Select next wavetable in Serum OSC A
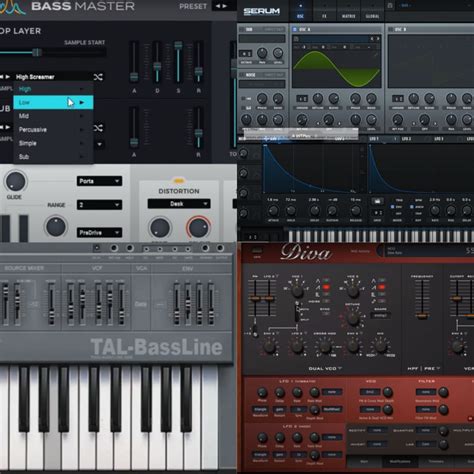474x474 pixels. point(378,39)
